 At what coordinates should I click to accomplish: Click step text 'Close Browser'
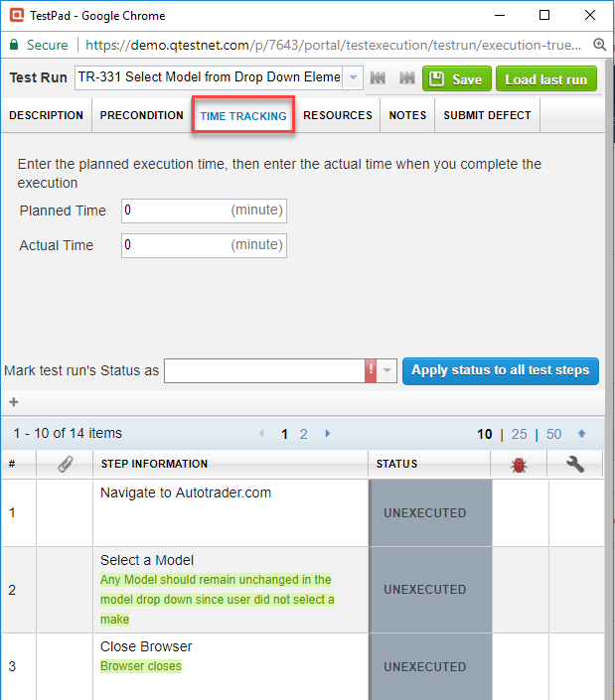[x=146, y=646]
